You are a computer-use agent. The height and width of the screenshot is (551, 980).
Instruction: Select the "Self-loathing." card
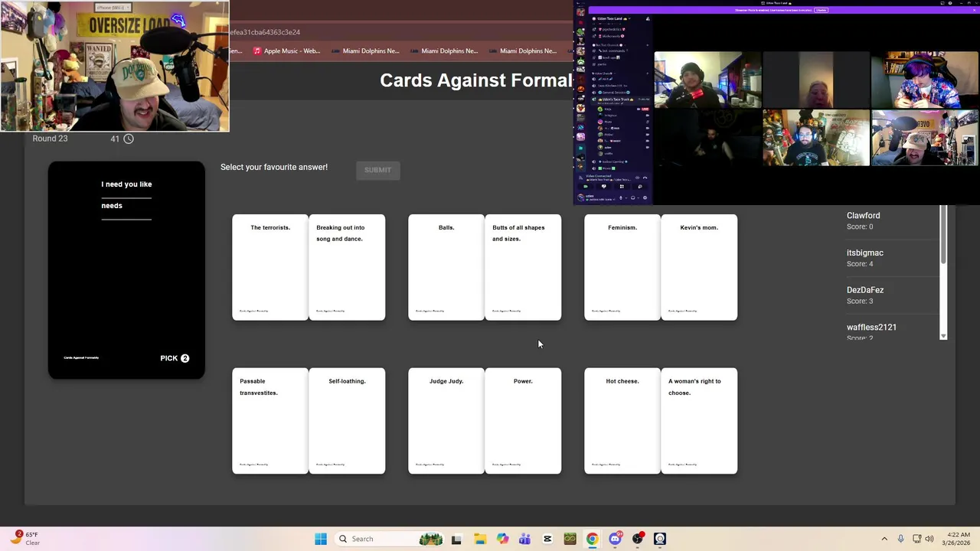[x=347, y=421]
